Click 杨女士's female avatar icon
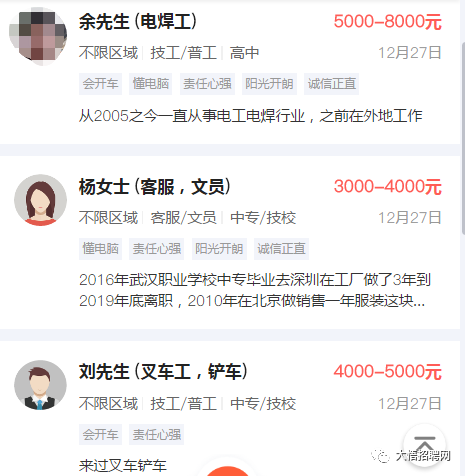Image resolution: width=465 pixels, height=476 pixels. (x=40, y=200)
